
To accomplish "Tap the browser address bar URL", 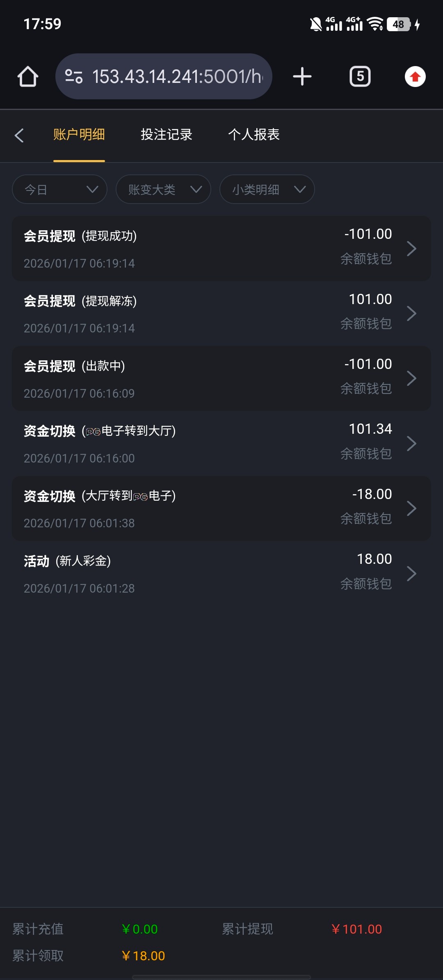I will (176, 77).
